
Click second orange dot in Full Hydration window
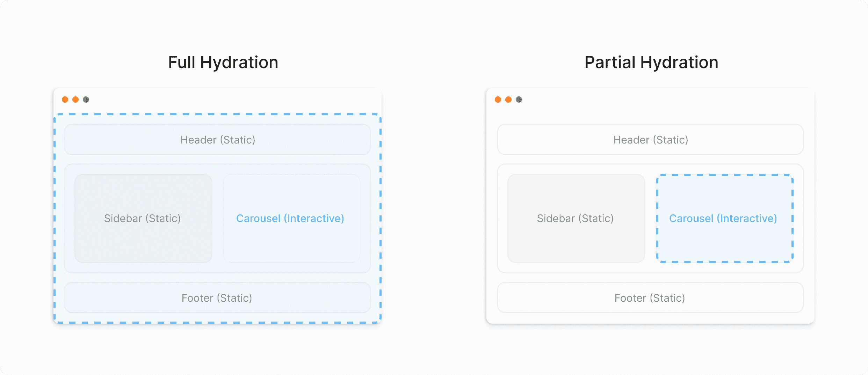tap(75, 100)
